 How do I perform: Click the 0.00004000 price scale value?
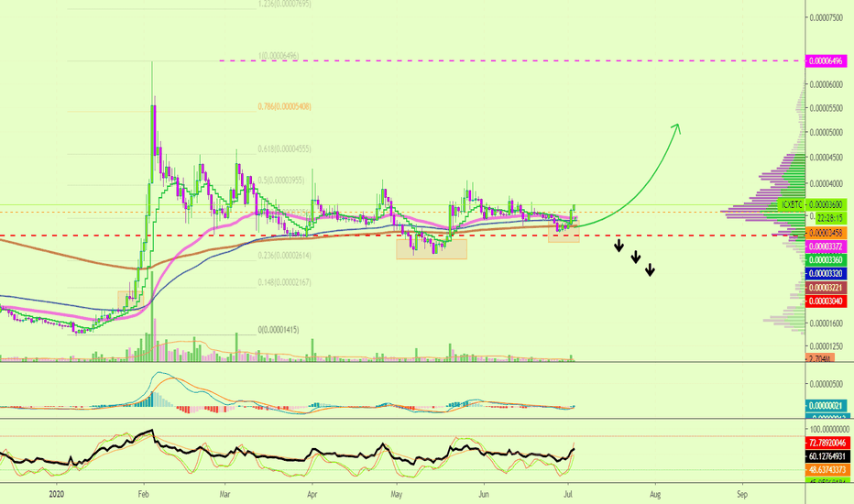[826, 183]
